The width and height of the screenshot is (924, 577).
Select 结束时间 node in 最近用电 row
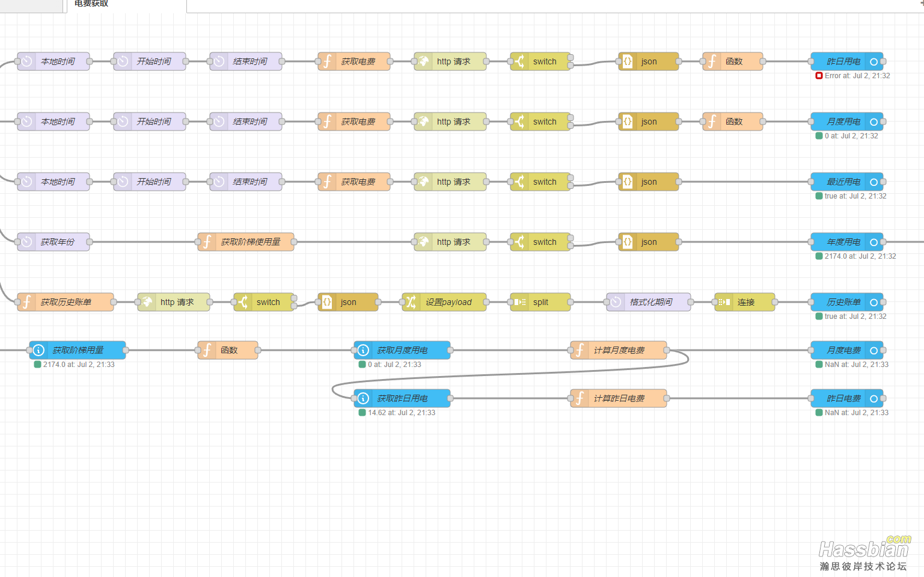pyautogui.click(x=246, y=182)
